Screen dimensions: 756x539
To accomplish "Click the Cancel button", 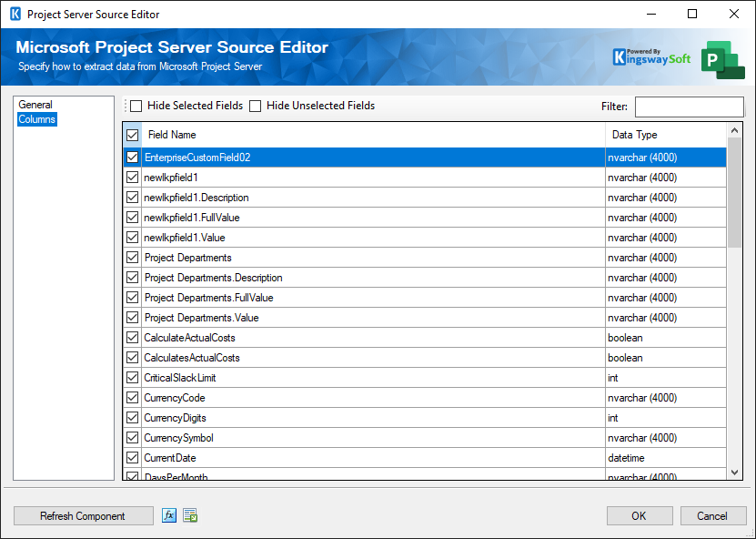I will point(712,516).
